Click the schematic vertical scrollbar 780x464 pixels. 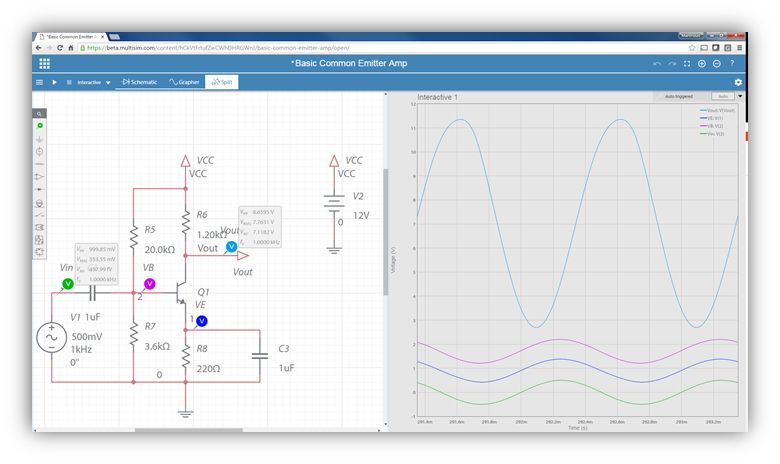(385, 232)
